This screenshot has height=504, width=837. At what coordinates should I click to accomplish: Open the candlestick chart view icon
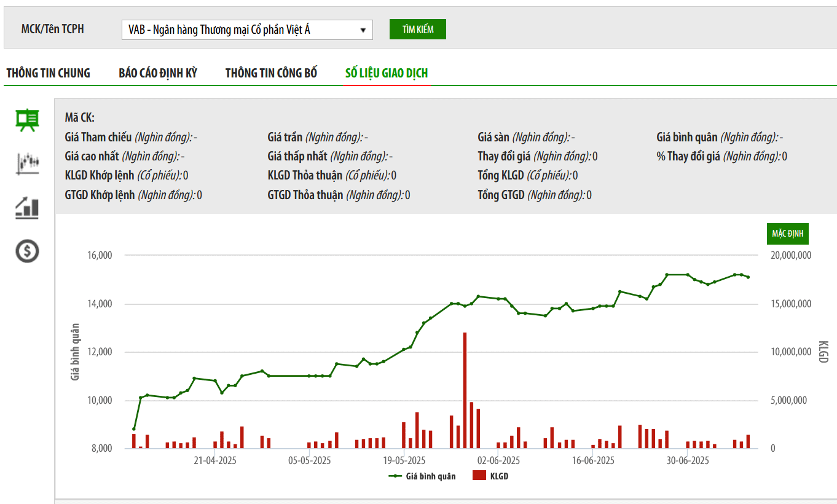[x=27, y=163]
